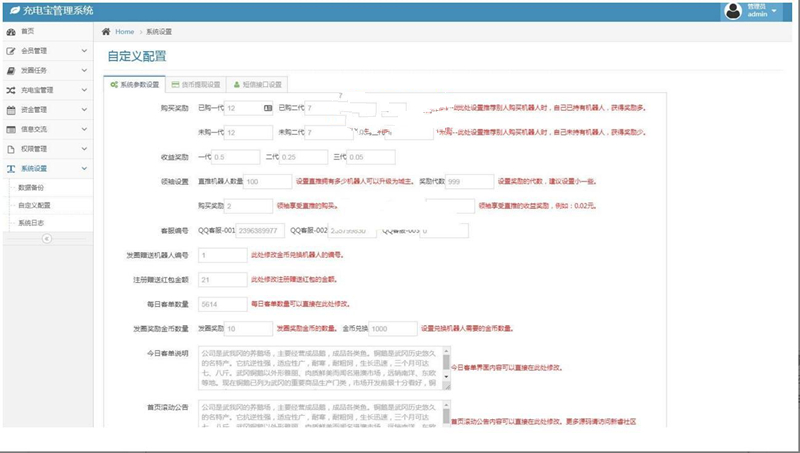Collapse the 系统设置 menu chevron
The width and height of the screenshot is (800, 453).
click(x=84, y=168)
